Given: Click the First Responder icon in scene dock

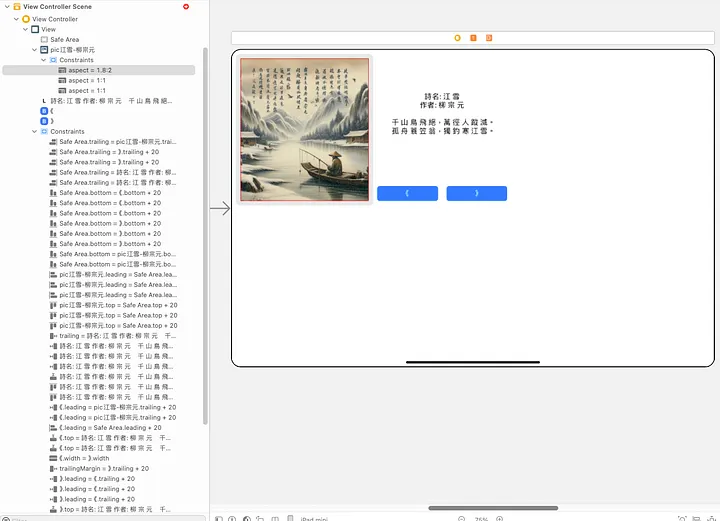Looking at the screenshot, I should (x=473, y=38).
